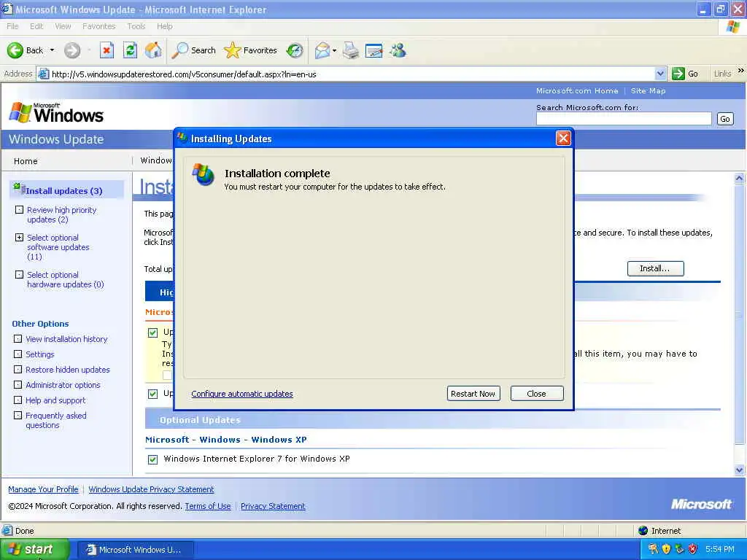
Task: Click Go button next to Microsoft.com search
Action: coord(724,119)
